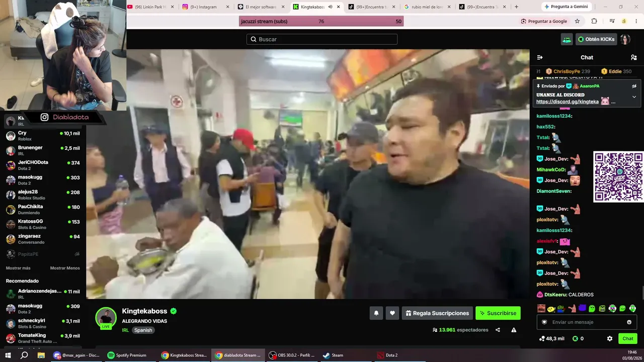Screen dimensions: 644x362
Task: Open Windows taskbar search
Action: pyautogui.click(x=24, y=355)
